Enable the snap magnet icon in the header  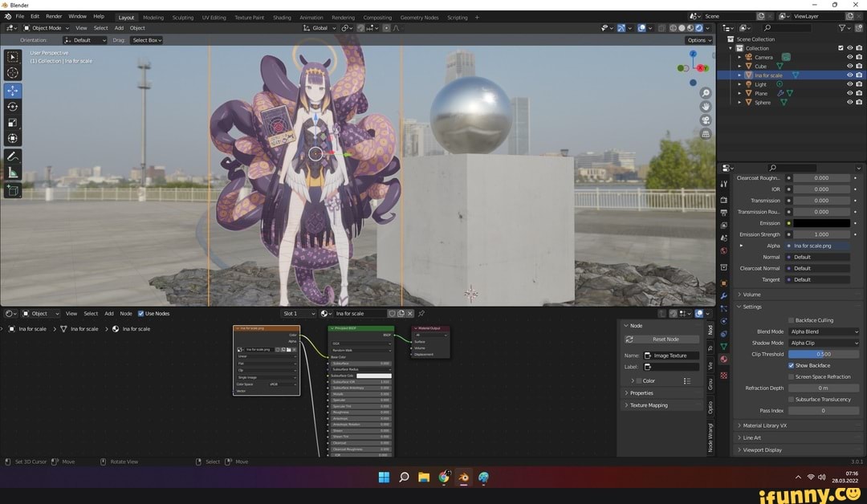point(359,28)
